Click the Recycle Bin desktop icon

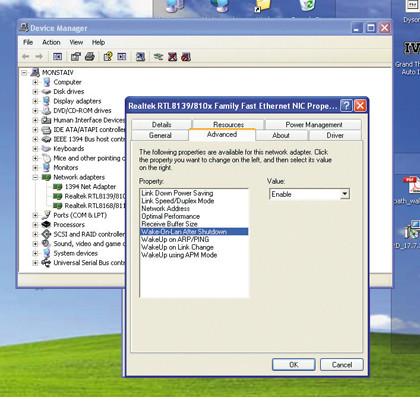pyautogui.click(x=307, y=6)
